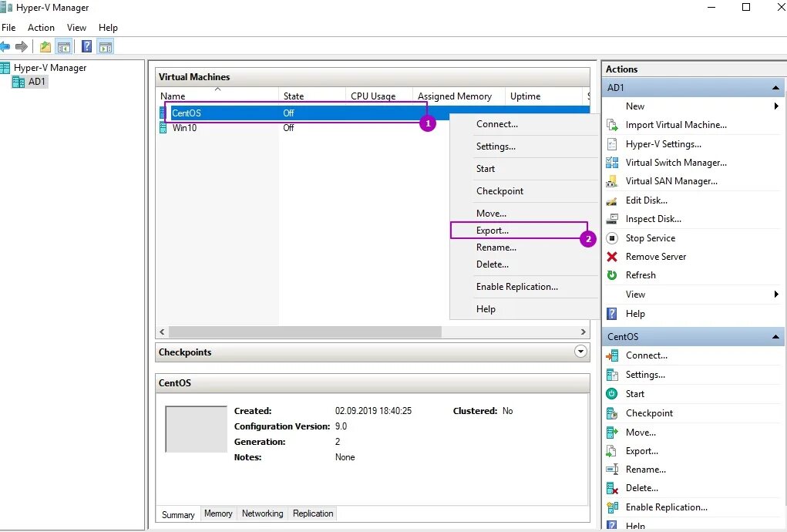The image size is (787, 532).
Task: Click the red Remove Server X icon
Action: [x=612, y=257]
